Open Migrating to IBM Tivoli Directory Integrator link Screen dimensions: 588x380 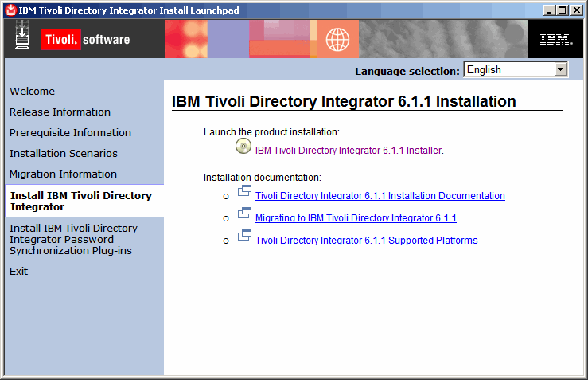(x=356, y=217)
